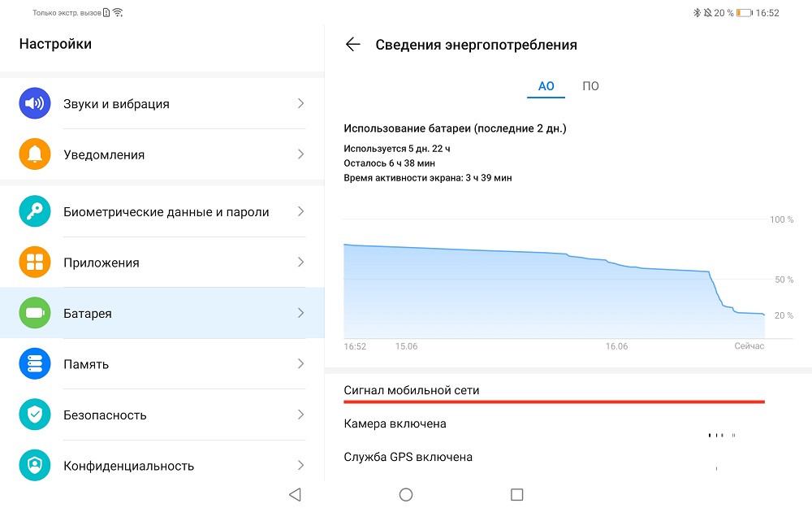Tap the Privacy shield icon
Screen dimensions: 812x508
(x=35, y=465)
